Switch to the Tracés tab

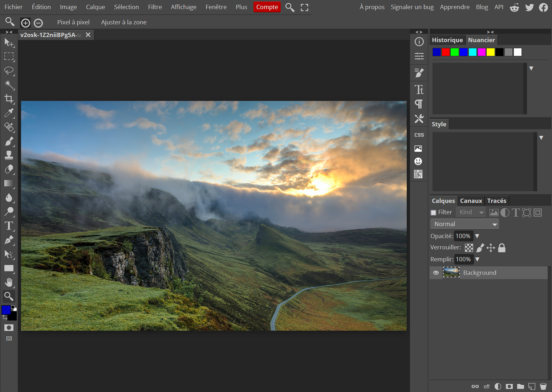(x=497, y=201)
